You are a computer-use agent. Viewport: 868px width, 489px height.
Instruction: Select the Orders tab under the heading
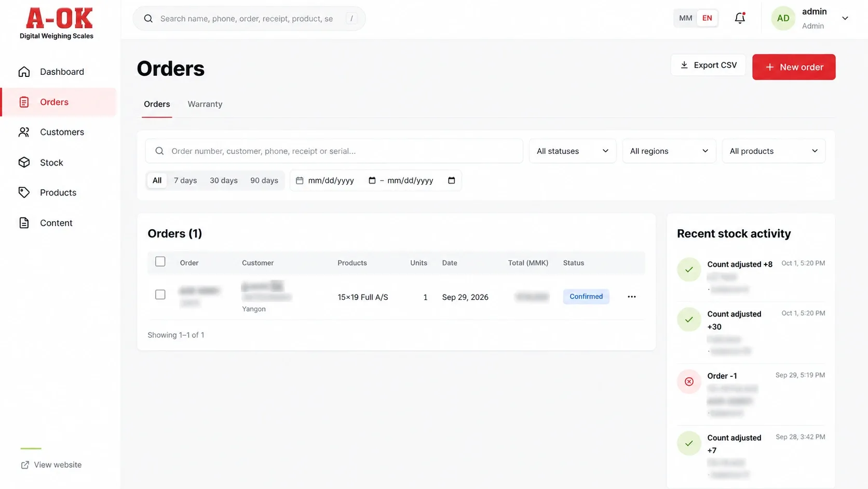pos(157,104)
